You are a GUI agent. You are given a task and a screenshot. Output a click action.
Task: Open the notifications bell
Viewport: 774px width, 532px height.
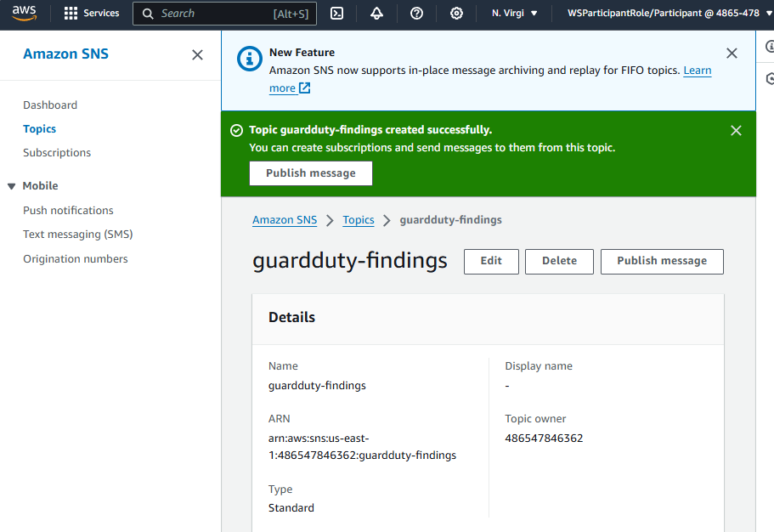[376, 14]
